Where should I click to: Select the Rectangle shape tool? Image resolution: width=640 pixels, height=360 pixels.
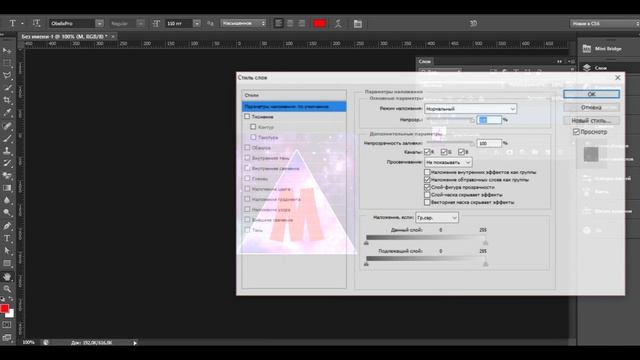pyautogui.click(x=7, y=263)
